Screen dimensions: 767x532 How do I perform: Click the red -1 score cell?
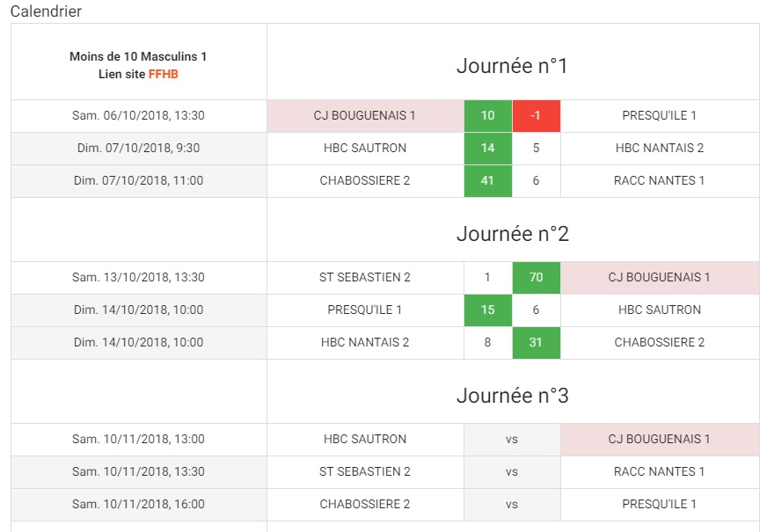point(537,116)
